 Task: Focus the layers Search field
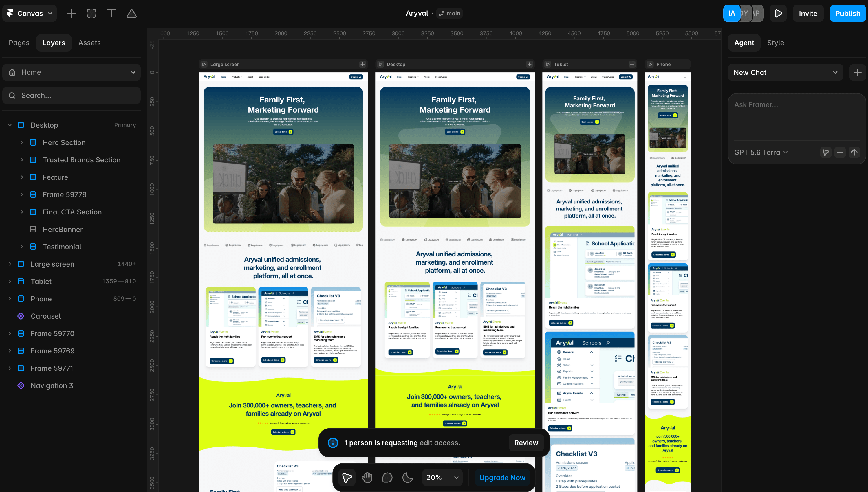click(72, 96)
